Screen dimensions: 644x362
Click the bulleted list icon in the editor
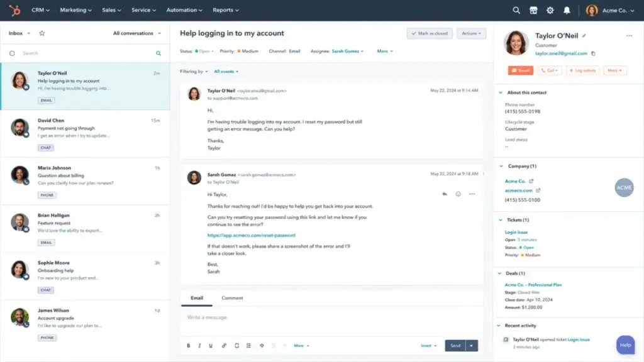tap(248, 346)
